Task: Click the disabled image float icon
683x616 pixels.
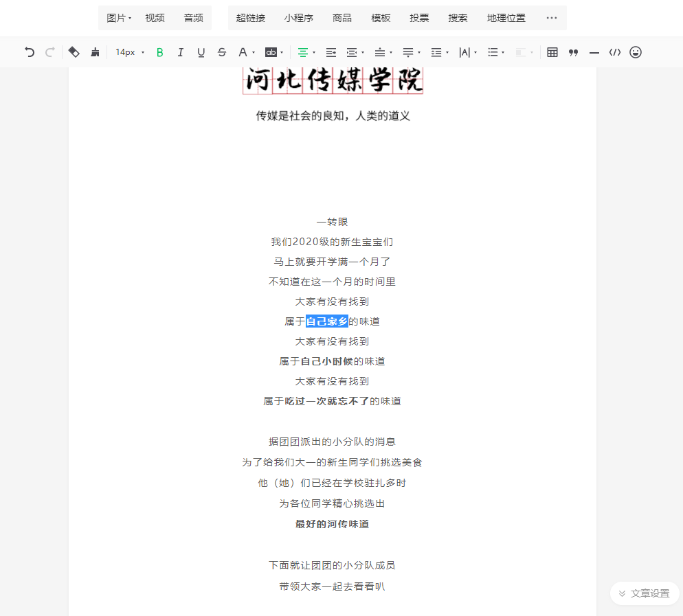Action: point(521,53)
